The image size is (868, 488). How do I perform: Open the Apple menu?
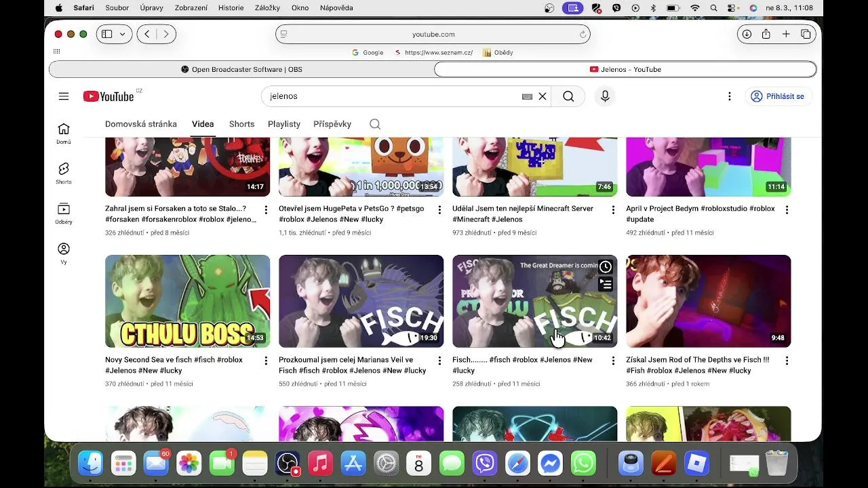pos(58,8)
